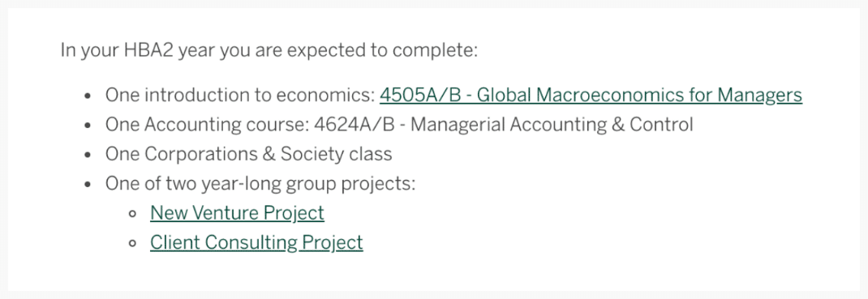Click the heading text about HBA2 year expectations

(269, 51)
